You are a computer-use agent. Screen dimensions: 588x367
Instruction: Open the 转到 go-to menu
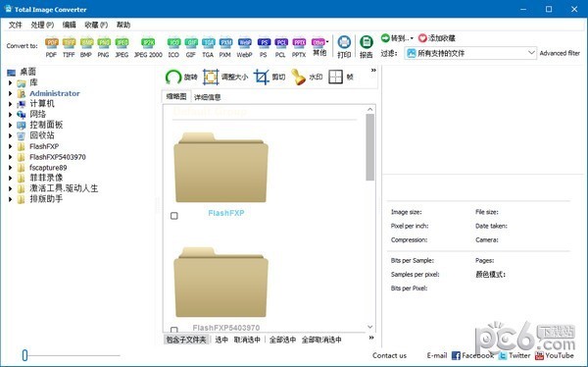397,38
